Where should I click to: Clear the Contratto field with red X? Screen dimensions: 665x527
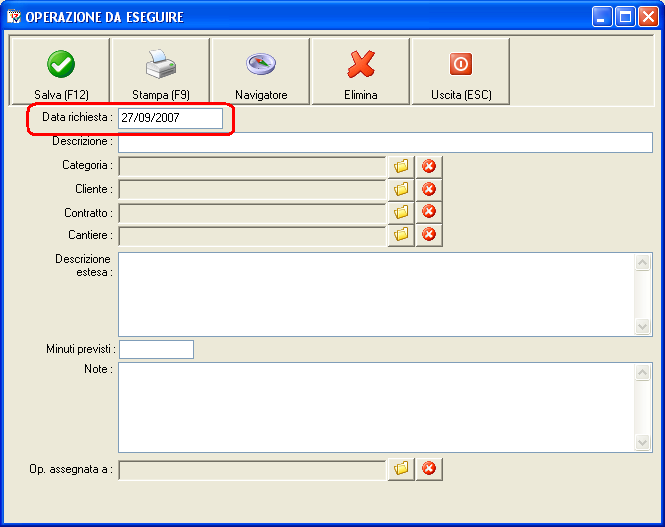click(429, 212)
